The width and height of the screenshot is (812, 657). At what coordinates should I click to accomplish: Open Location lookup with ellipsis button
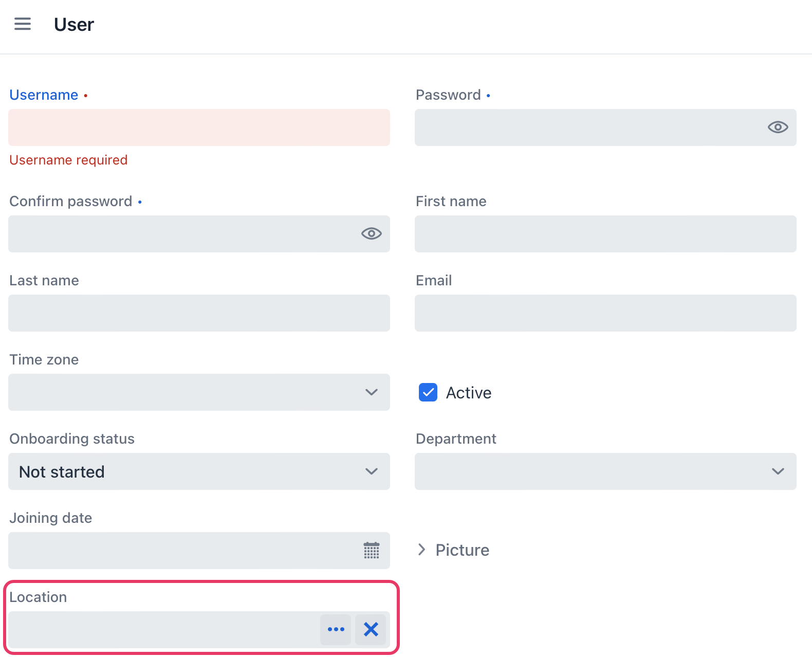[336, 630]
